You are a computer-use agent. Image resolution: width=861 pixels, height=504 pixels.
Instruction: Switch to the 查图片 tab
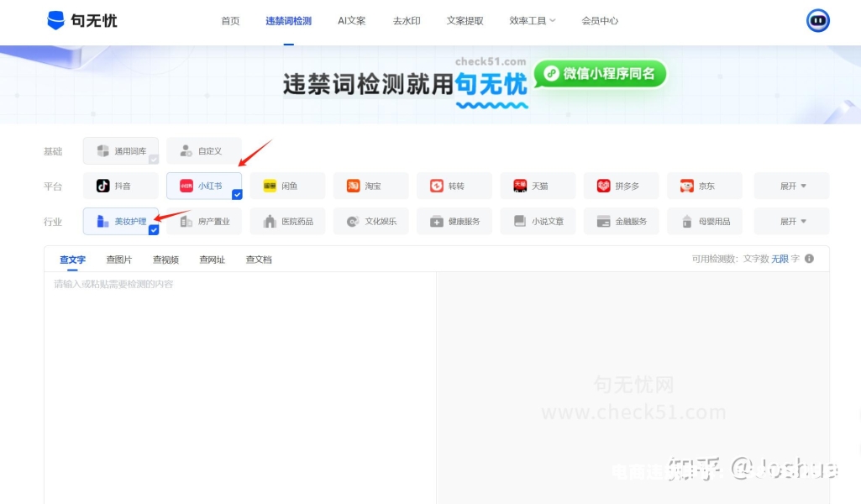118,260
